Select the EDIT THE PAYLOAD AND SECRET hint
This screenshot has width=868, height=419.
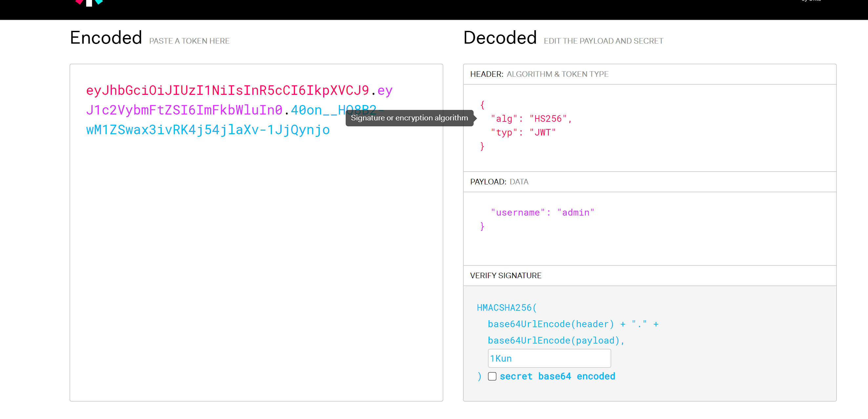603,41
